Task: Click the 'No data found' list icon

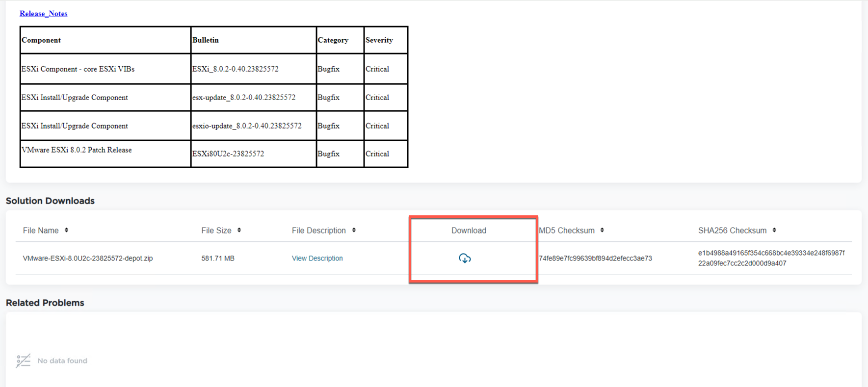Action: pos(23,361)
